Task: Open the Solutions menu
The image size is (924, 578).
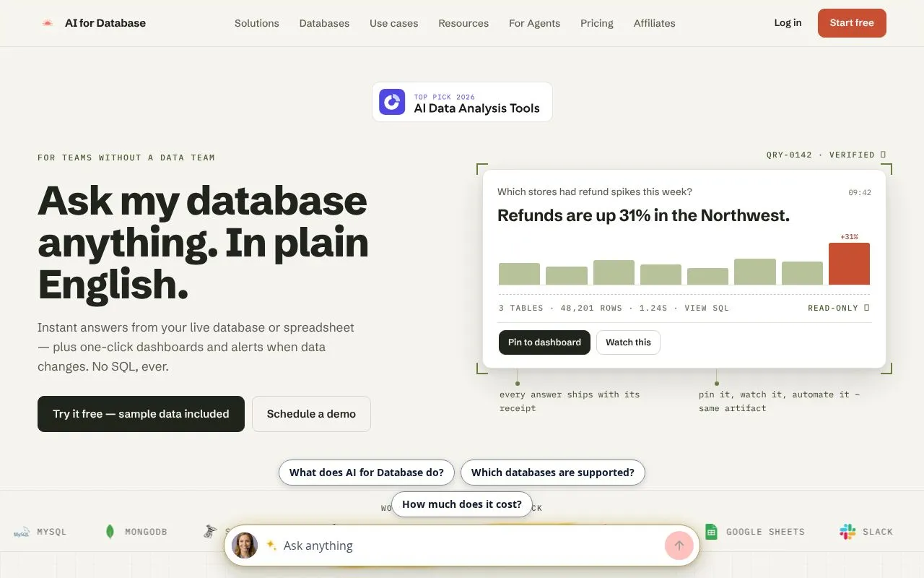Action: (257, 23)
